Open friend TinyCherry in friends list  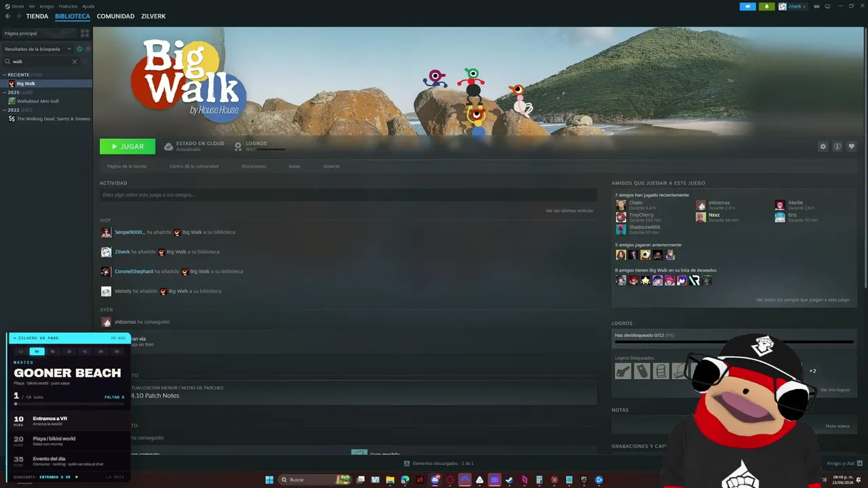[642, 215]
